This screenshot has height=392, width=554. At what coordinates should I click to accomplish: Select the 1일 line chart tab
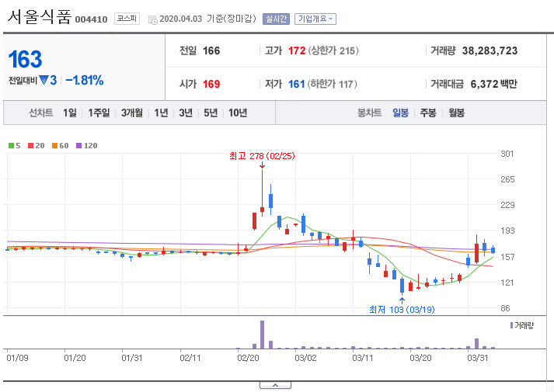tap(70, 113)
